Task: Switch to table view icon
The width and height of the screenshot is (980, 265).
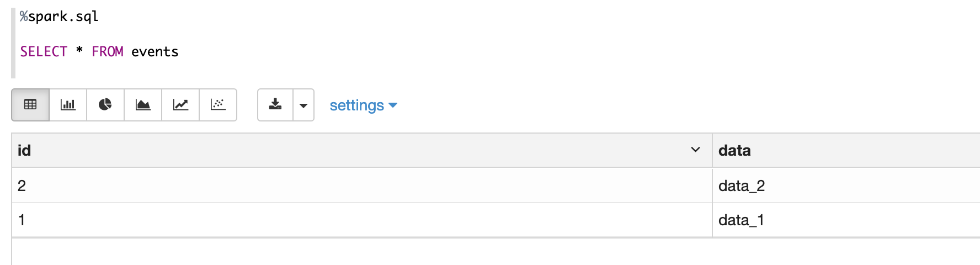Action: pyautogui.click(x=30, y=104)
